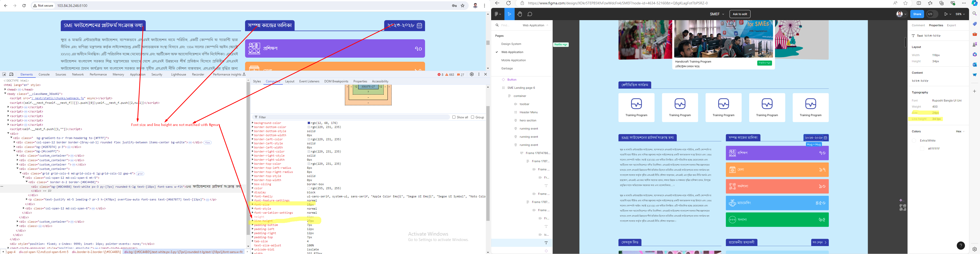The width and height of the screenshot is (980, 254).
Task: Click the প্রশিক্ষণ purple card on webpage
Action: click(x=335, y=48)
